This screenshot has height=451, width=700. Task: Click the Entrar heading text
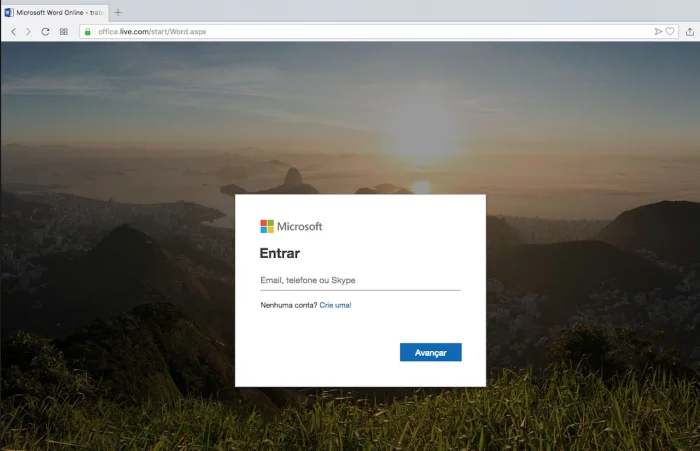[x=280, y=253]
